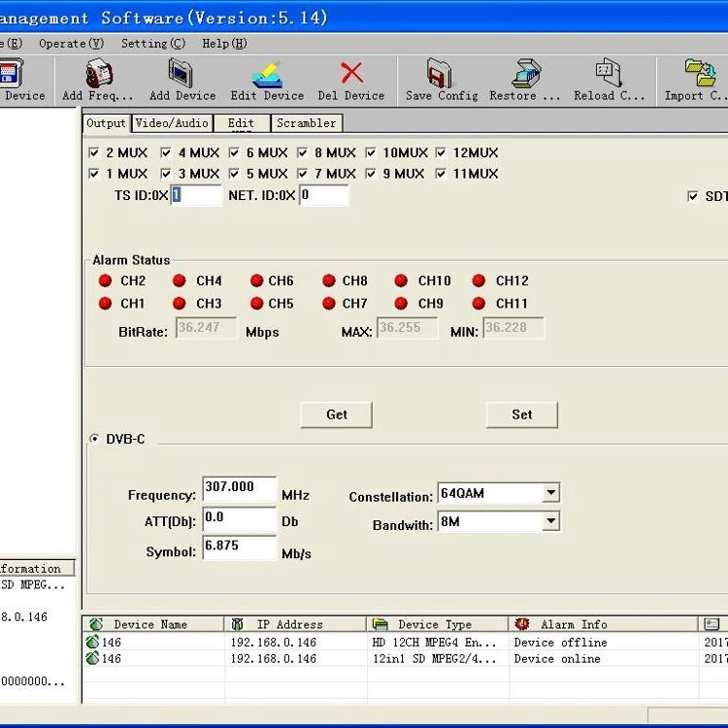Toggle the 7 MUX checkbox
The image size is (728, 728).
[303, 174]
